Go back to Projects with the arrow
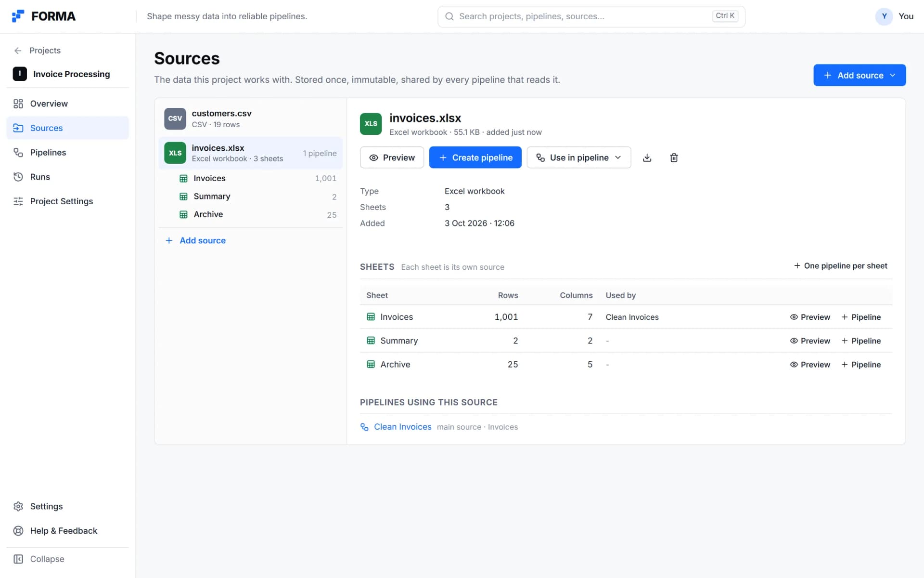Image resolution: width=924 pixels, height=578 pixels. pyautogui.click(x=18, y=51)
